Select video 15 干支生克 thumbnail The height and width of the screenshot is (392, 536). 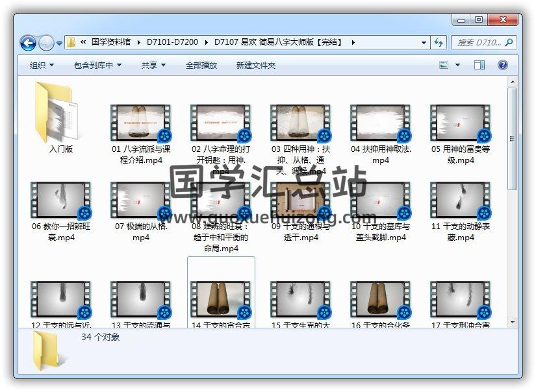pos(300,299)
